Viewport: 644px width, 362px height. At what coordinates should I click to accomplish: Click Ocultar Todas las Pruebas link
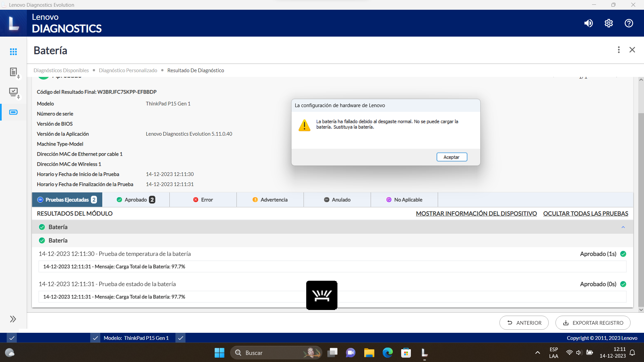(586, 214)
